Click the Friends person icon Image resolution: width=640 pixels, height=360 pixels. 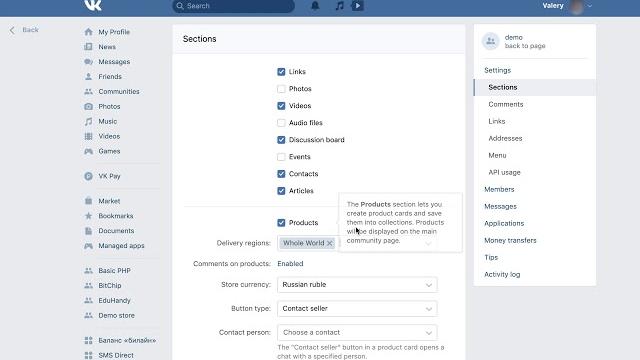[88, 77]
